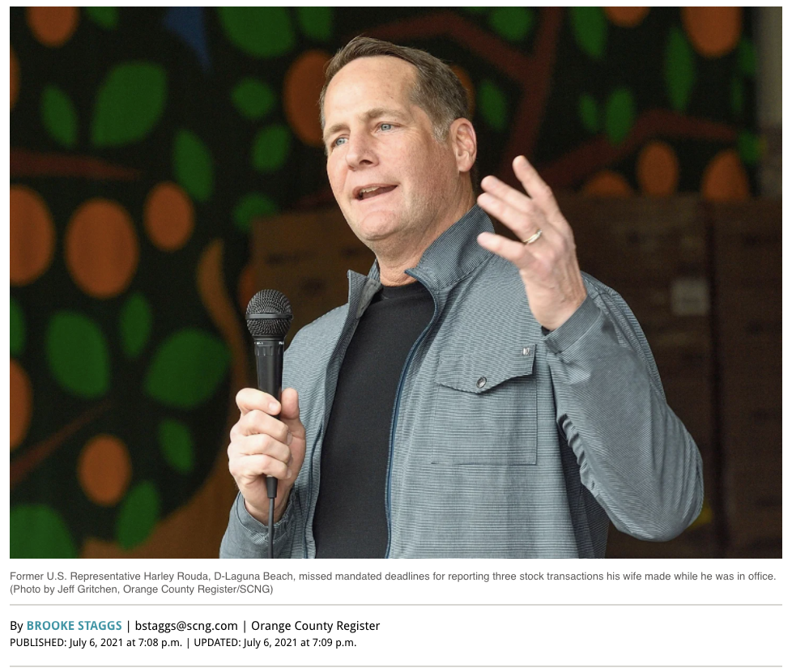The image size is (792, 672).
Task: Click the UPDATED July 6, 2021 timestamp
Action: coord(275,643)
